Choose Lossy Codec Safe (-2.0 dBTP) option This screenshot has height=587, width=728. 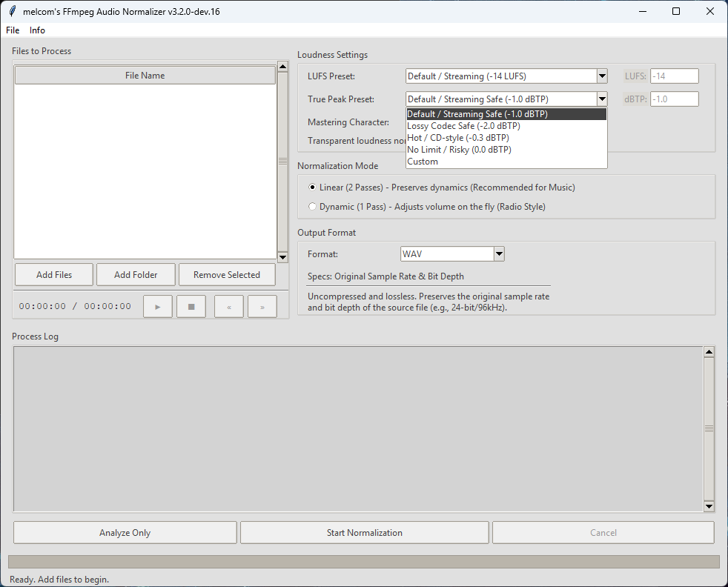506,126
